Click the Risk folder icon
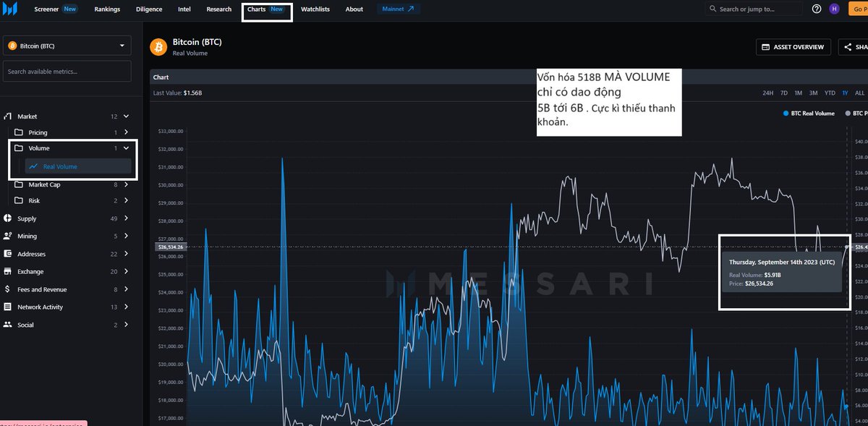The height and width of the screenshot is (426, 868). tap(19, 200)
